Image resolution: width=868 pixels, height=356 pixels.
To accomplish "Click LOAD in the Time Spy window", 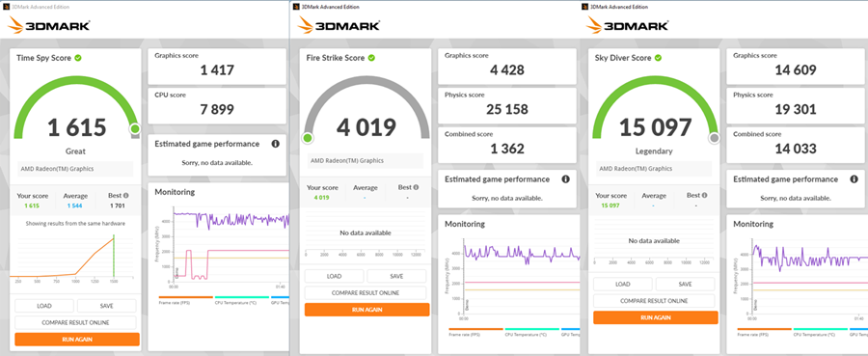I will [44, 306].
